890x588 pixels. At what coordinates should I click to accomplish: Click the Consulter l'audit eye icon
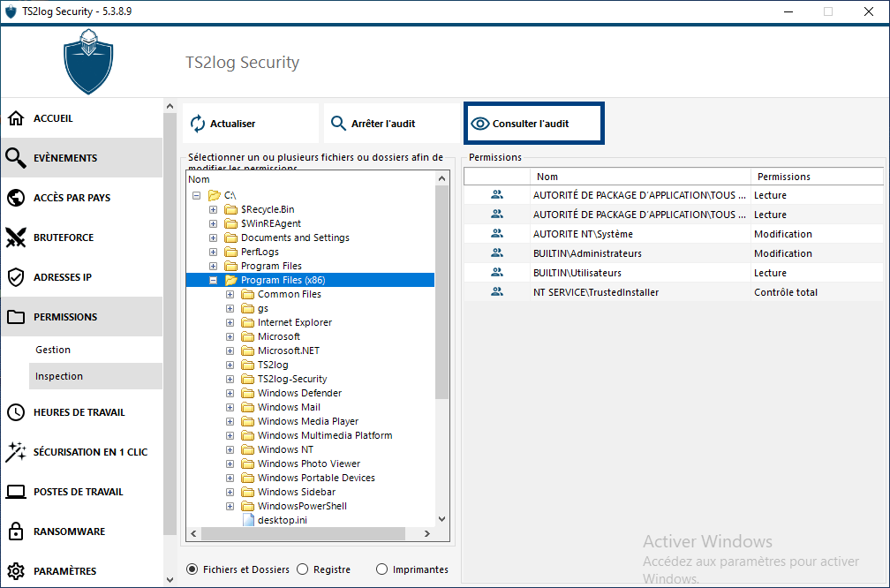480,124
